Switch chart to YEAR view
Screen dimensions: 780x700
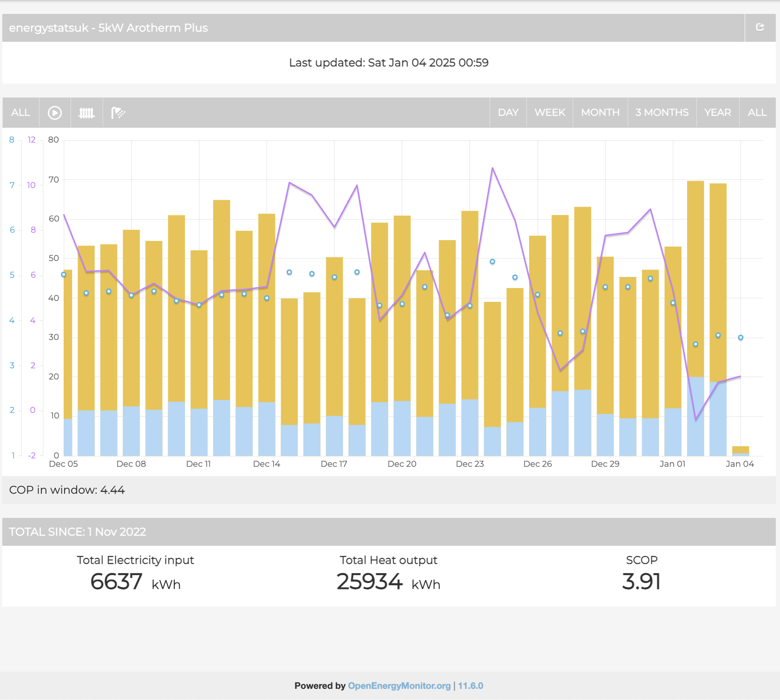coord(717,112)
